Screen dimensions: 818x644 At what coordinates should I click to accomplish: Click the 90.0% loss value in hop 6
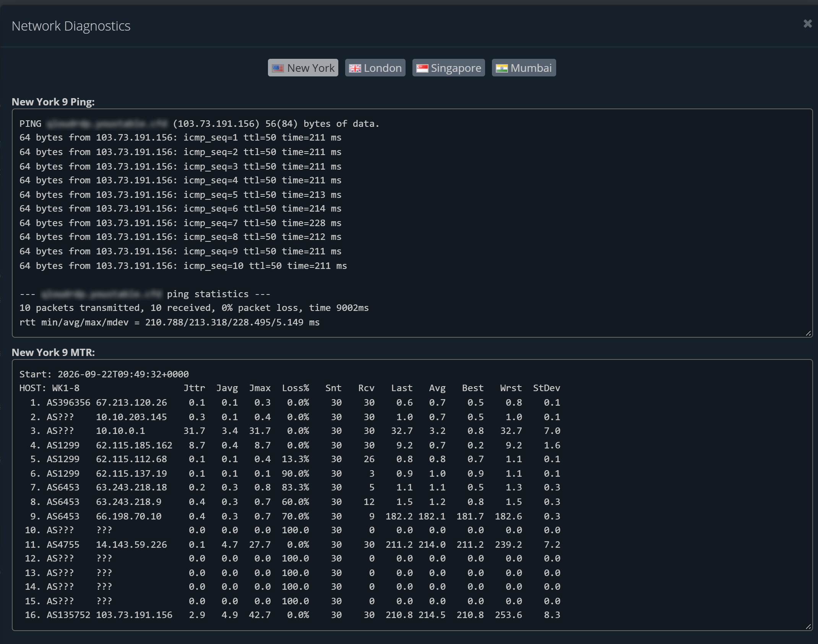coord(295,474)
